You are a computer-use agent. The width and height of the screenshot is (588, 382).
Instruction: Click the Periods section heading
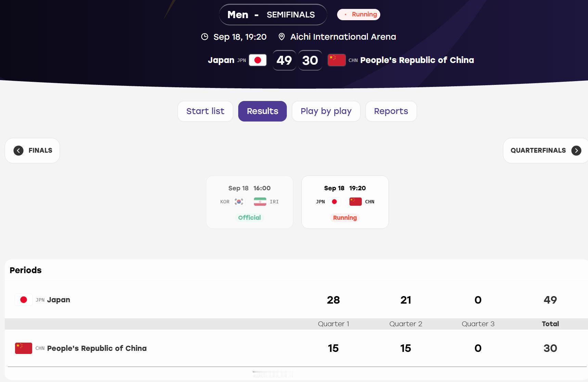26,270
